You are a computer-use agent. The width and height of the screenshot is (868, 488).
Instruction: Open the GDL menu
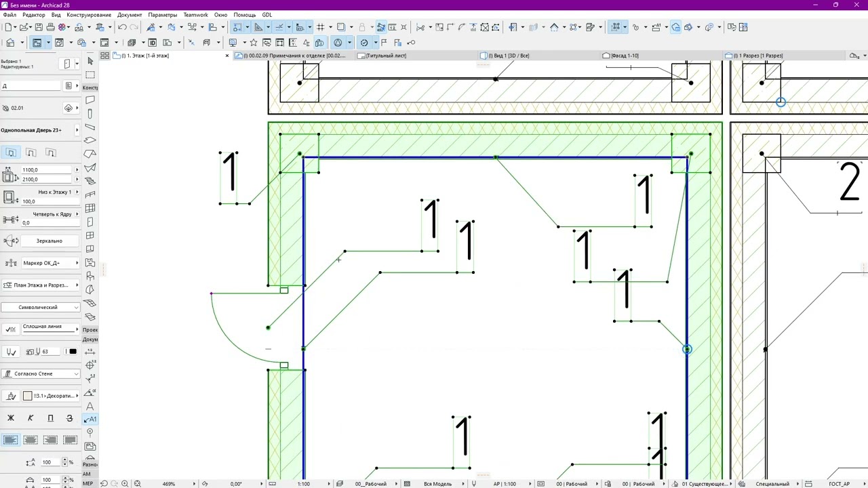(267, 15)
